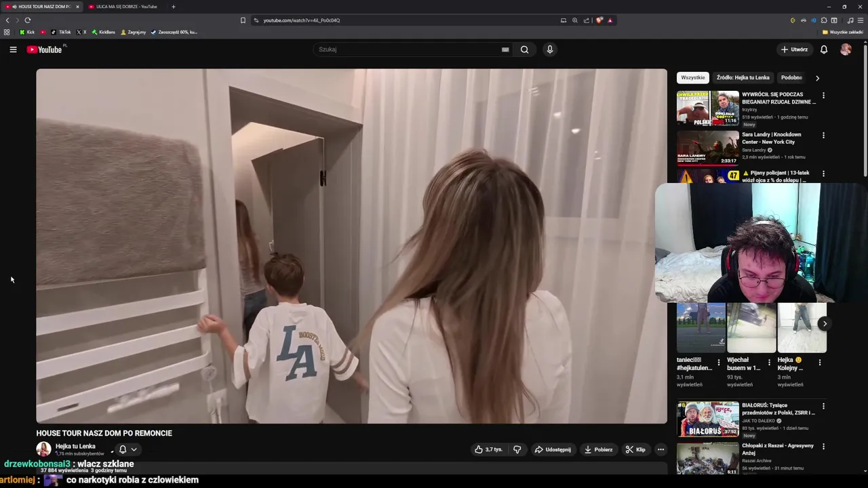Viewport: 868px width, 488px height.
Task: Reload the page
Action: [x=28, y=20]
